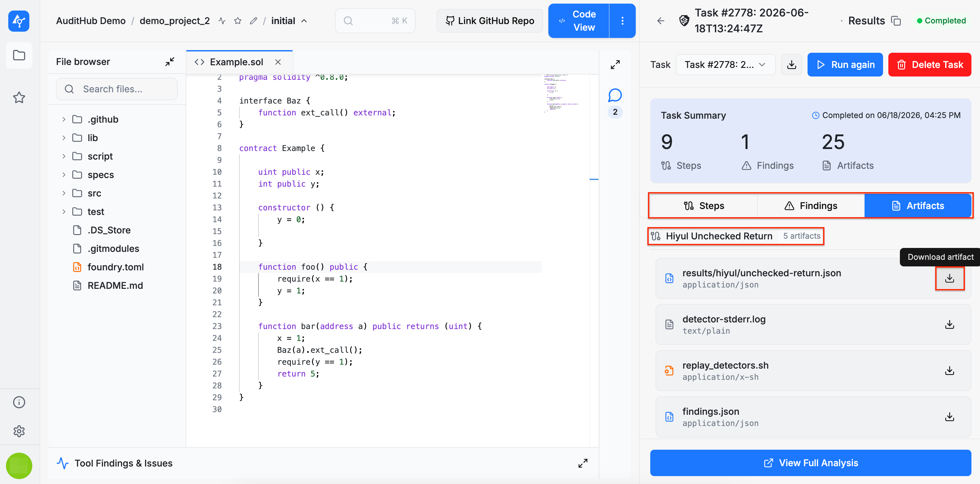
Task: Click View Full Analysis button
Action: [x=810, y=463]
